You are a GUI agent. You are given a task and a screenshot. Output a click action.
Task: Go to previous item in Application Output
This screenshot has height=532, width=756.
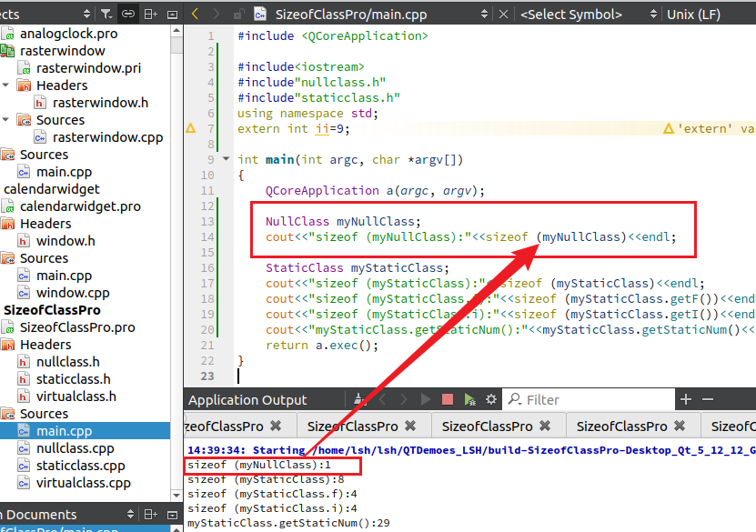click(383, 399)
